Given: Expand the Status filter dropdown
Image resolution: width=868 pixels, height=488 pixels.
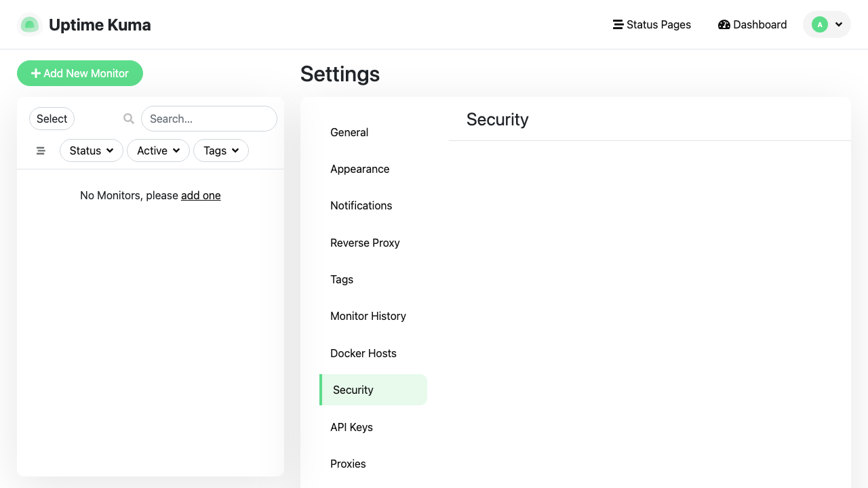Looking at the screenshot, I should point(92,150).
